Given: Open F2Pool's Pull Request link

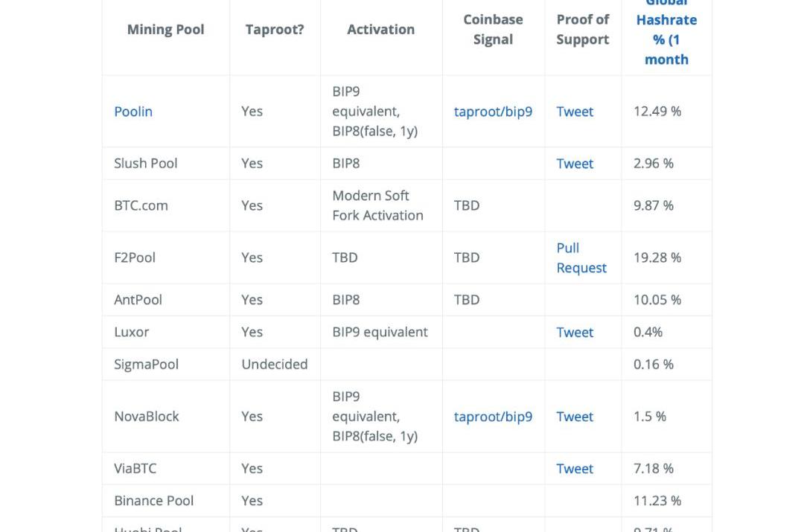Looking at the screenshot, I should pos(581,258).
